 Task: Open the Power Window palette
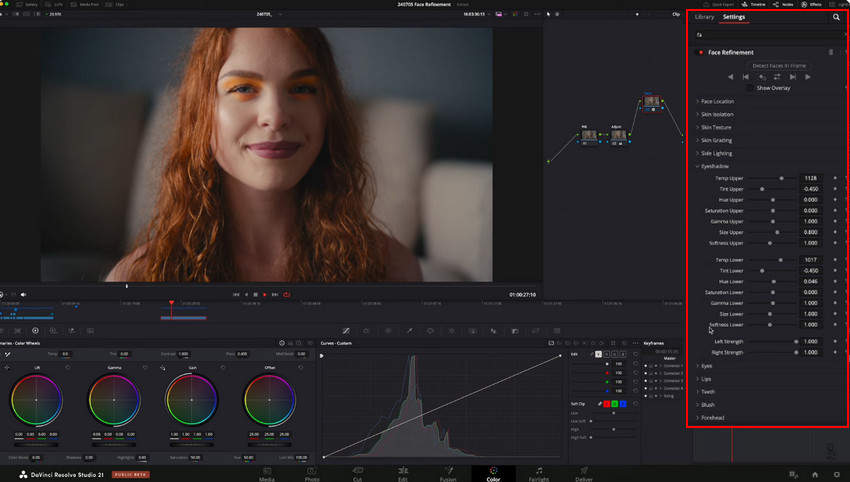[x=430, y=331]
